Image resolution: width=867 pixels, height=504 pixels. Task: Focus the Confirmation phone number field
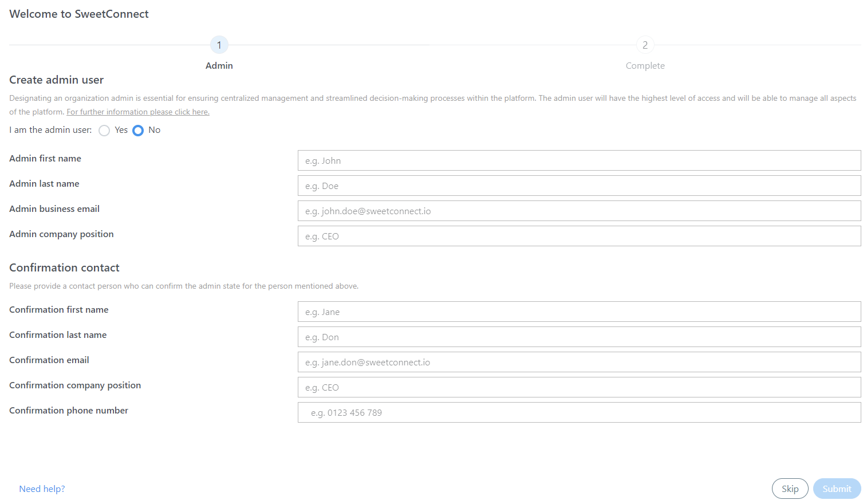click(579, 412)
